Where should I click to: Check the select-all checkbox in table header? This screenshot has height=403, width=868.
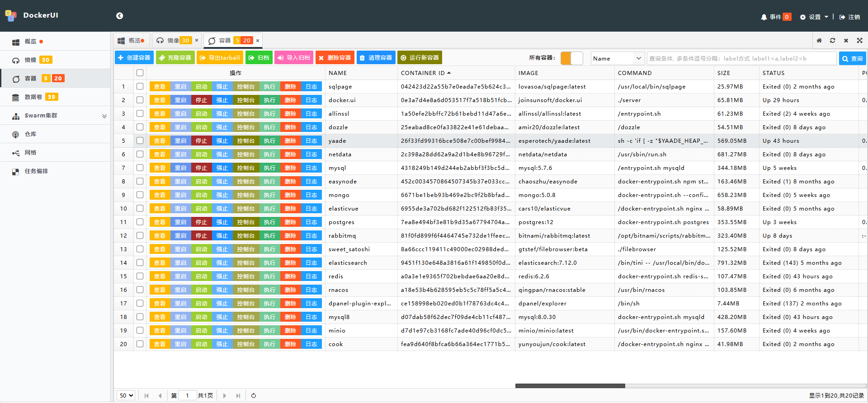coord(140,73)
